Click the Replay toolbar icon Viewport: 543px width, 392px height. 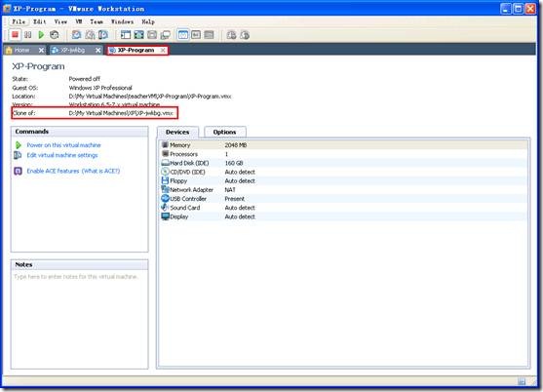(231, 35)
